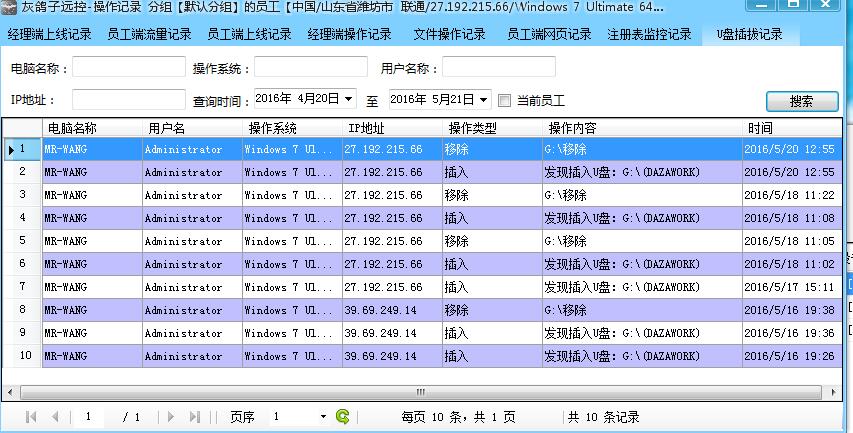The image size is (853, 433).
Task: Click the 搜索 button
Action: click(801, 101)
